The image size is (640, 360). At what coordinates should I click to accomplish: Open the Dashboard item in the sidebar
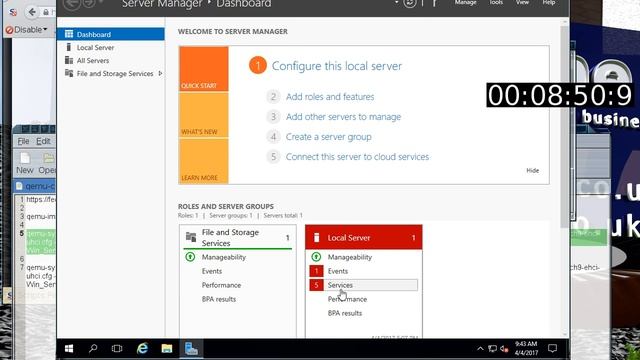(111, 34)
